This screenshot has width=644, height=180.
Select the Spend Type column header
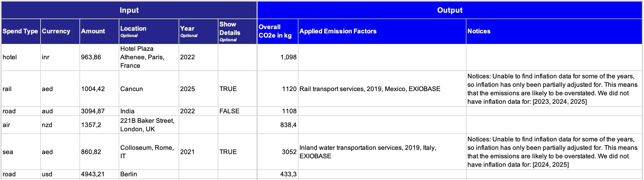(21, 31)
